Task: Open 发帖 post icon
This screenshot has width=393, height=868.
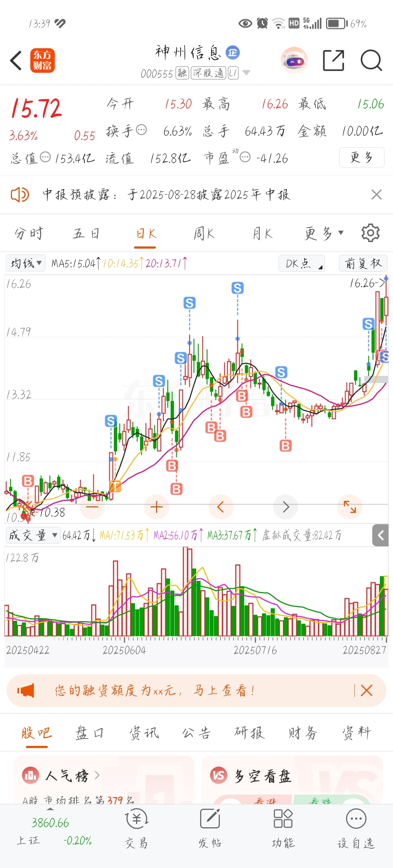Action: [210, 829]
